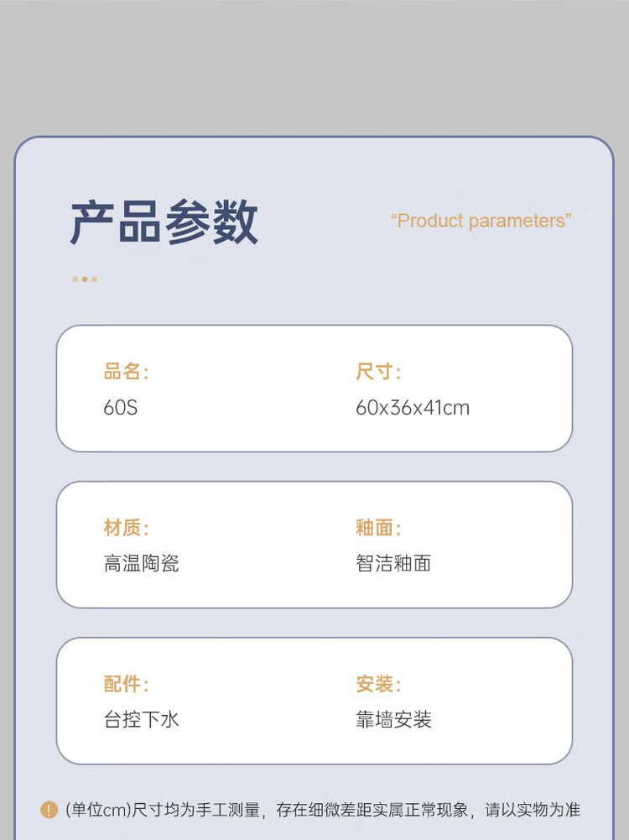This screenshot has width=629, height=840.
Task: Click the 高温陶瓷 material value
Action: point(142,563)
